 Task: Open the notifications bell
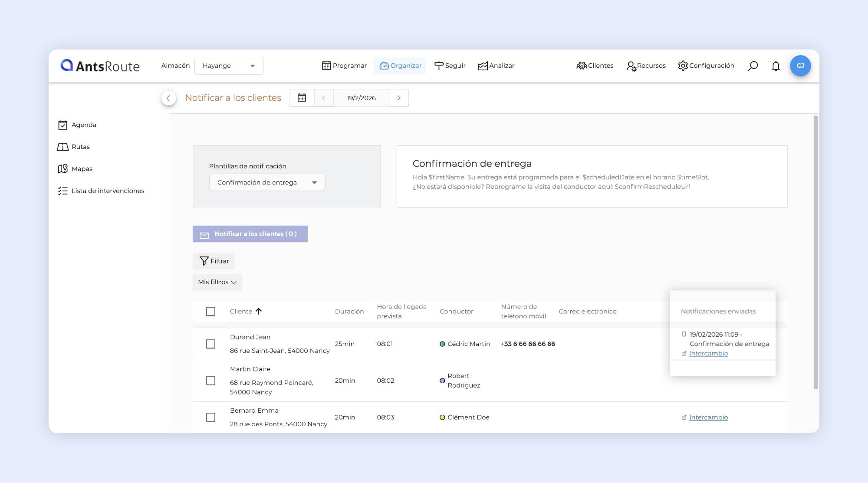pos(776,66)
